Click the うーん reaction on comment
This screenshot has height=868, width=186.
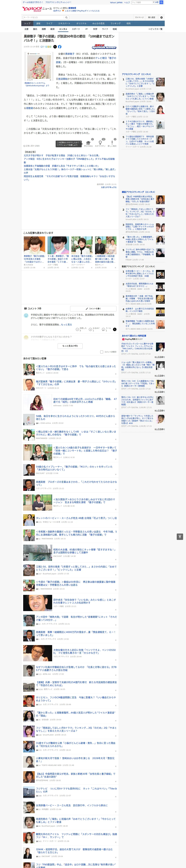point(106,329)
